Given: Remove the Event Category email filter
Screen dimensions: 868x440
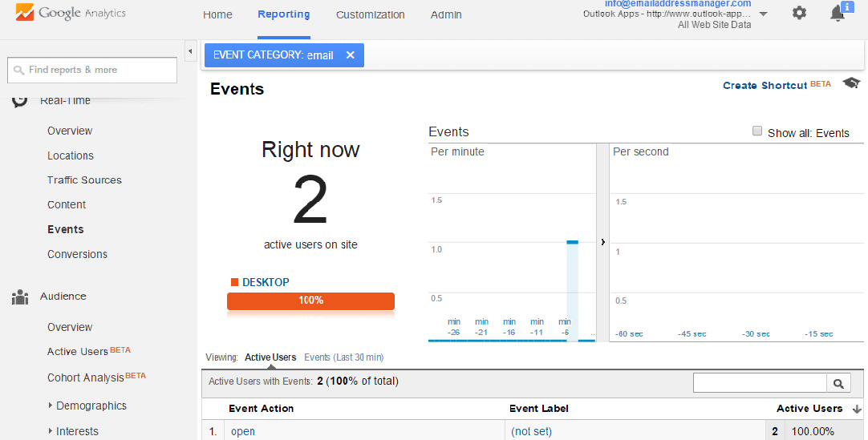Looking at the screenshot, I should [350, 55].
